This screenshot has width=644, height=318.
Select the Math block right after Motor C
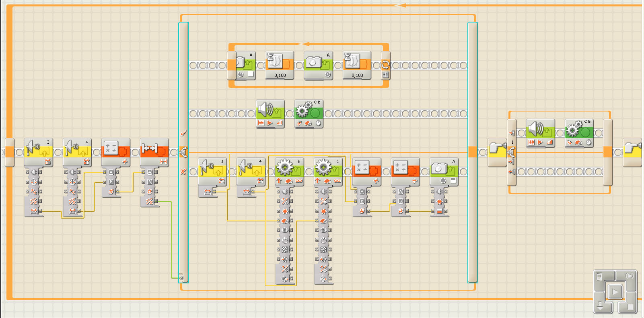(x=367, y=171)
